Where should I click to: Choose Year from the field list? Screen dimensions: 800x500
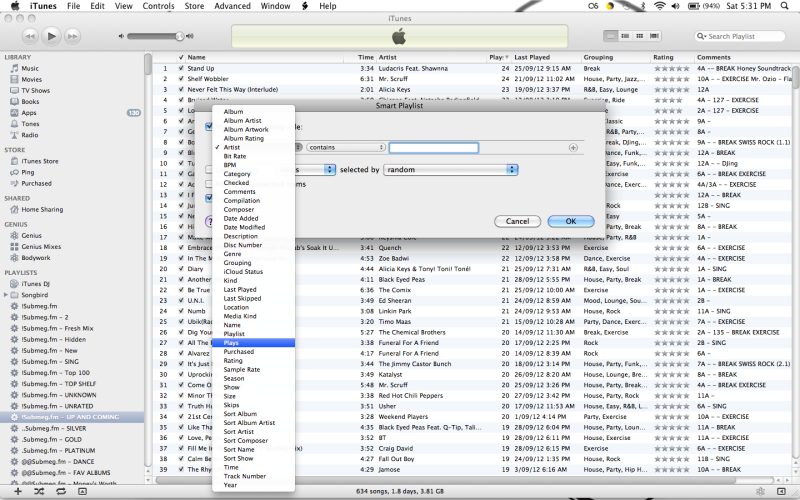[x=254, y=485]
